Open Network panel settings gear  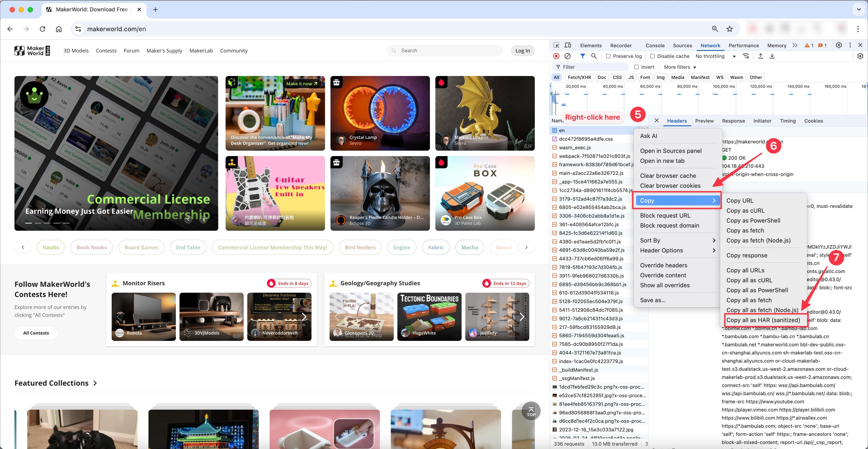(x=860, y=56)
